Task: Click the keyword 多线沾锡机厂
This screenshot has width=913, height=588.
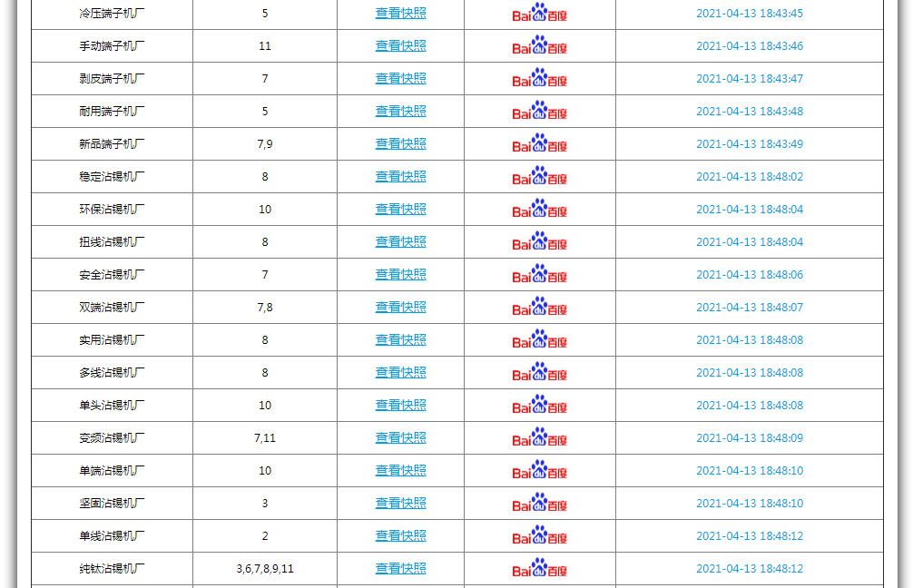Action: 112,372
